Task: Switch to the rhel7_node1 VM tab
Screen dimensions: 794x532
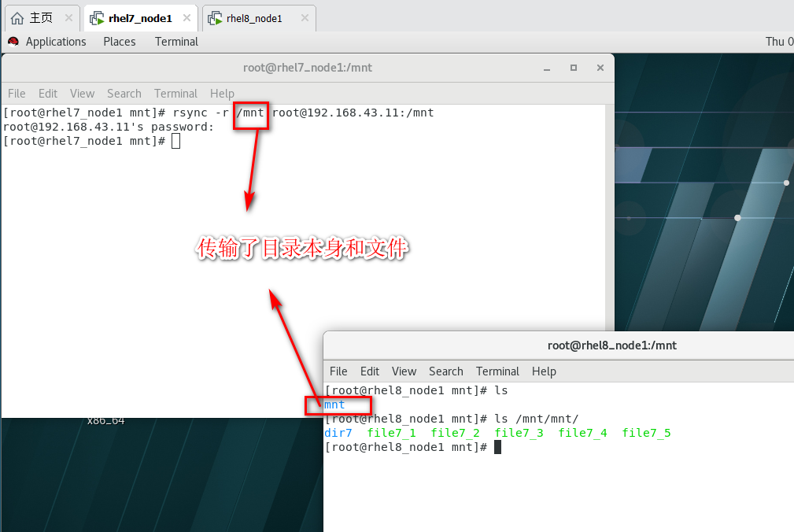Action: tap(140, 18)
